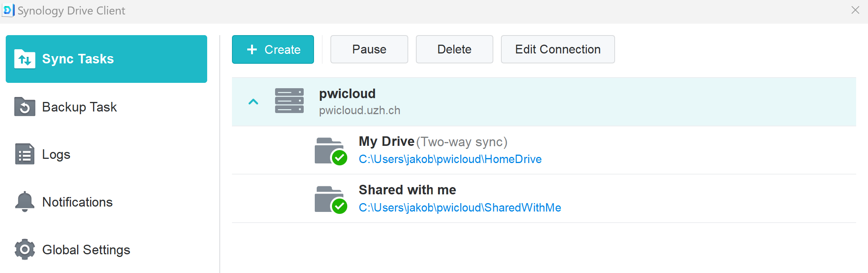Click the Delete button
The height and width of the screenshot is (273, 868).
point(454,49)
